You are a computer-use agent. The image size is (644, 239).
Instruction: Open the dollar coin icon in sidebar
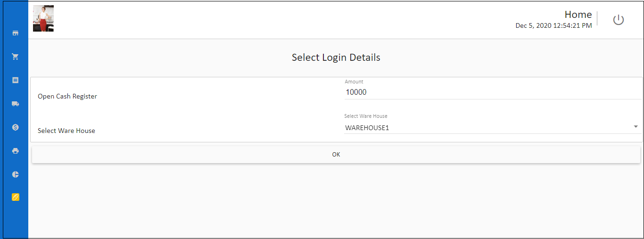point(15,127)
